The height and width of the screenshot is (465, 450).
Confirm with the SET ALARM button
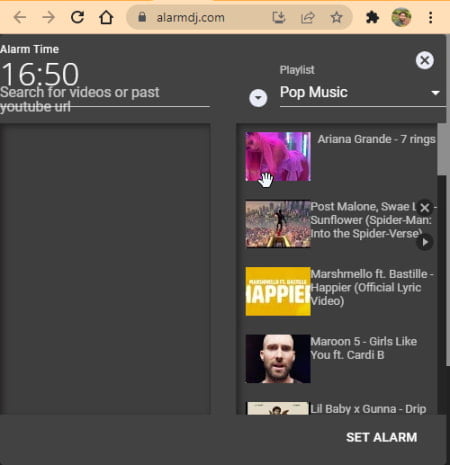[381, 437]
